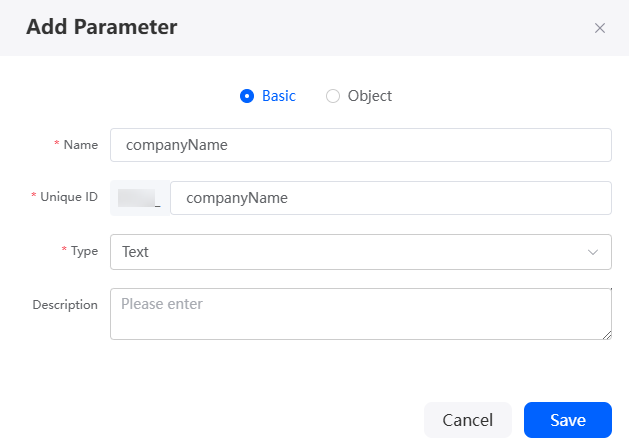
Task: Click the Name input field
Action: [361, 145]
